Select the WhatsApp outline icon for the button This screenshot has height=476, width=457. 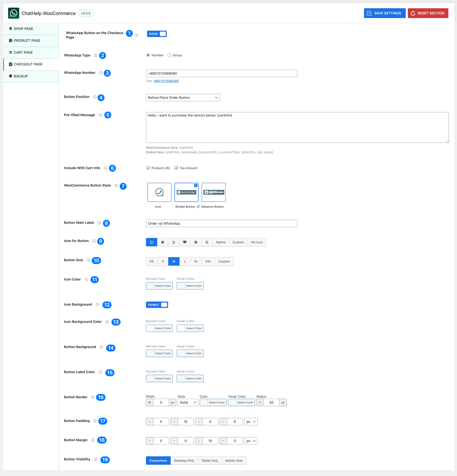(x=163, y=242)
